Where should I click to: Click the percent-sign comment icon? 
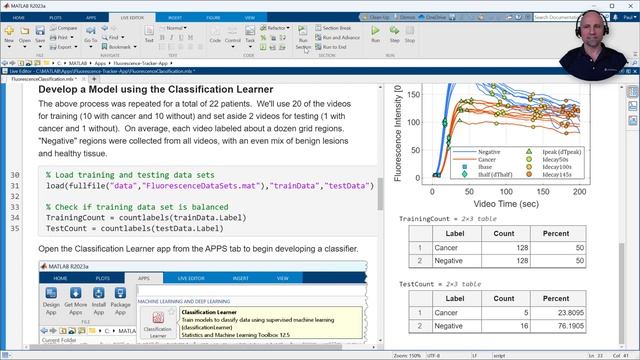point(263,38)
